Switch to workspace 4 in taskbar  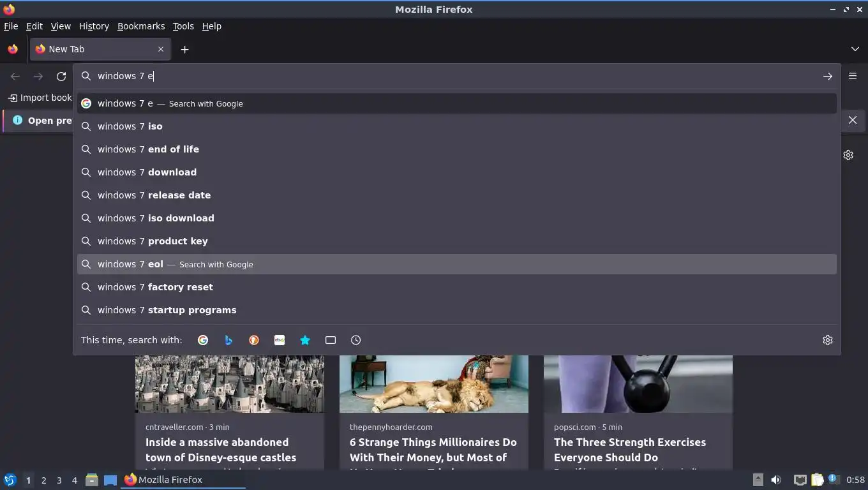tap(74, 480)
